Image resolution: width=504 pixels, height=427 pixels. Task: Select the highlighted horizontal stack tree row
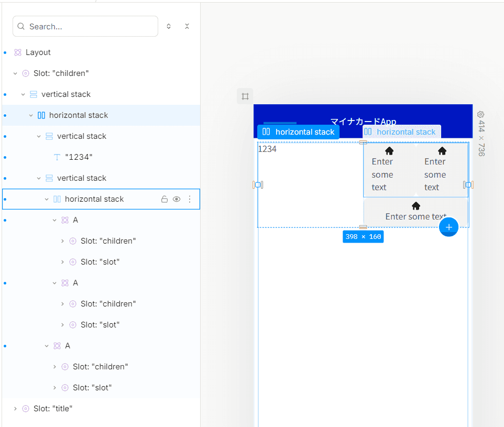pos(101,115)
